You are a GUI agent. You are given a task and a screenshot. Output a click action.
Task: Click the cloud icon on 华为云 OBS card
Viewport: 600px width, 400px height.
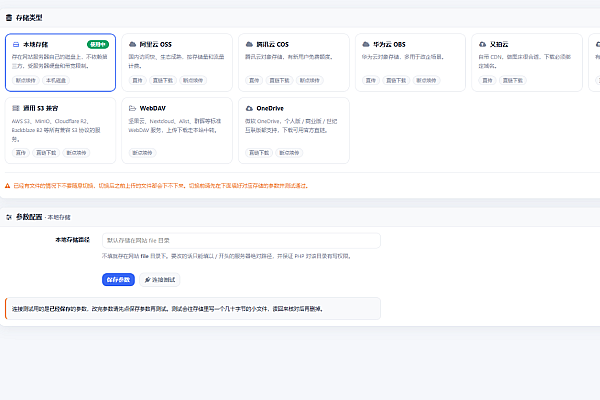point(366,44)
